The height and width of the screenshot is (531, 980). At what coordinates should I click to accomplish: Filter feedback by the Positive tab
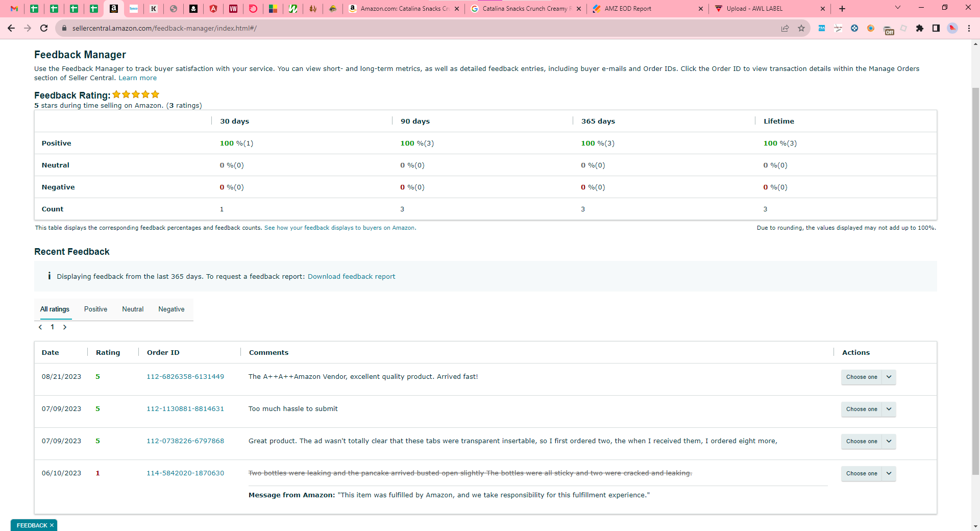pyautogui.click(x=95, y=309)
